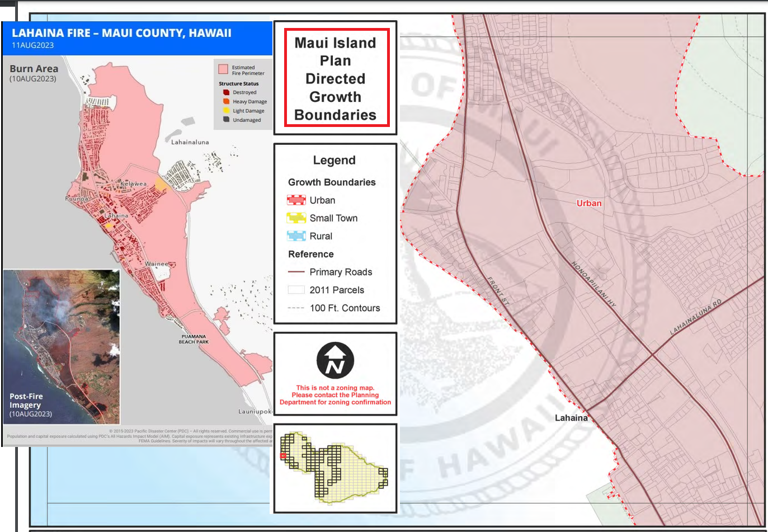Click the Growth Boundaries legend heading
Image resolution: width=768 pixels, height=532 pixels.
point(332,182)
